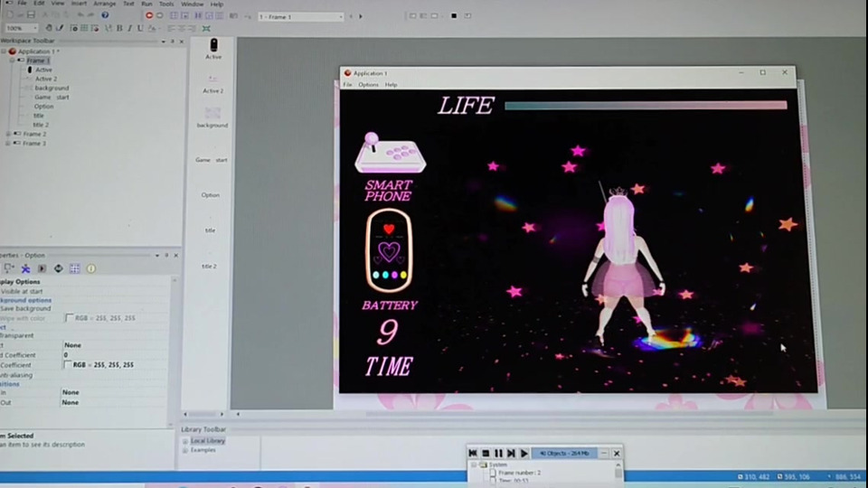
Task: Select 'Game start' item in workspace tree
Action: coord(52,98)
